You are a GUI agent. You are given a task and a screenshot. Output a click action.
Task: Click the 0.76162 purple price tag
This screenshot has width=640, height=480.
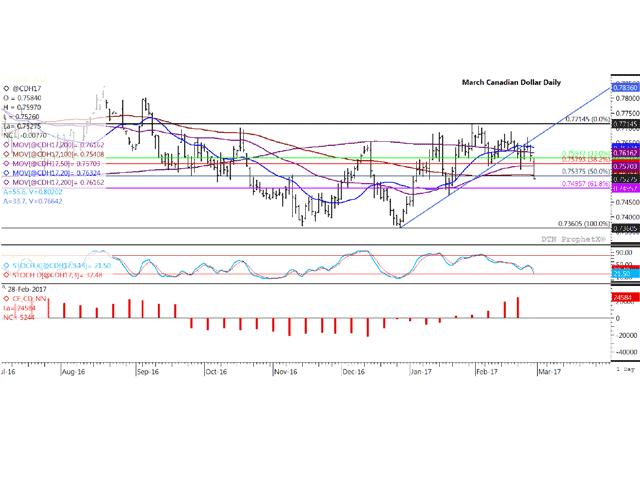tap(625, 153)
